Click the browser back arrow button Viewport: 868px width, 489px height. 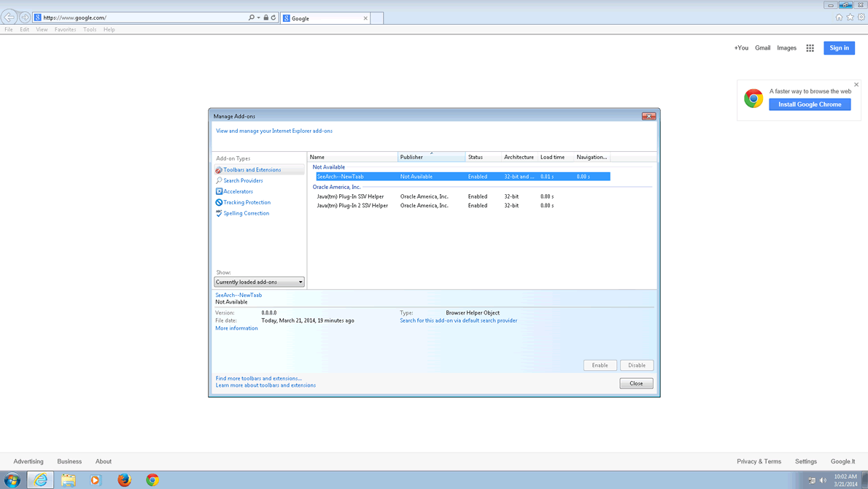point(9,18)
